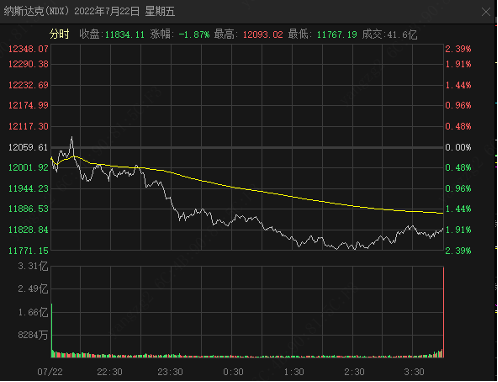Viewport: 498px width, 382px height.
Task: Click the red 1.91% percent label
Action: (458, 64)
